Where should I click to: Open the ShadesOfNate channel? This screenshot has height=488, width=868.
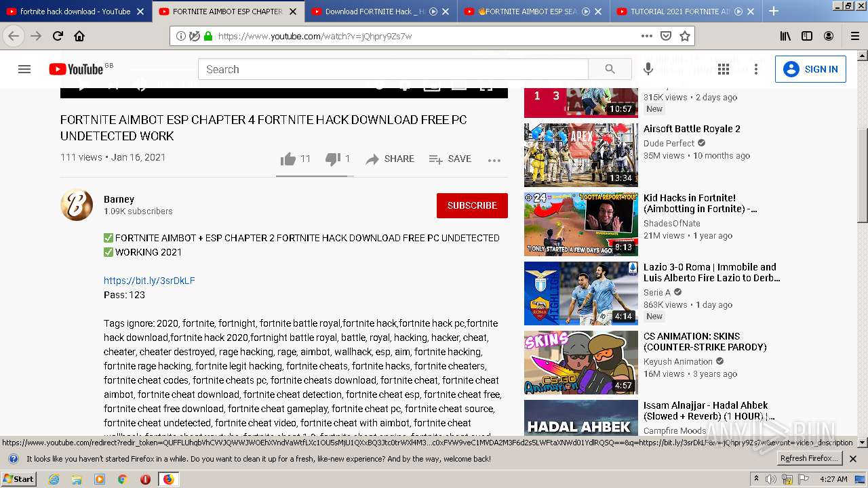672,223
